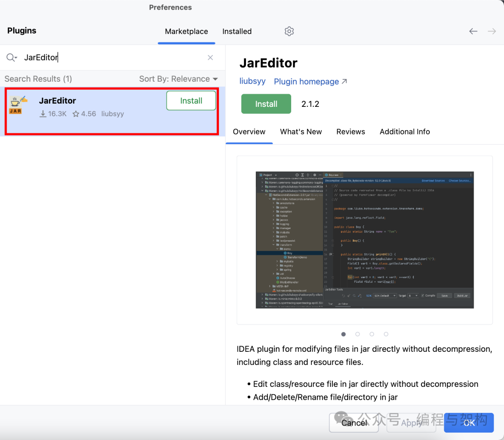Click the Apply button
Image resolution: width=504 pixels, height=440 pixels.
(x=411, y=423)
